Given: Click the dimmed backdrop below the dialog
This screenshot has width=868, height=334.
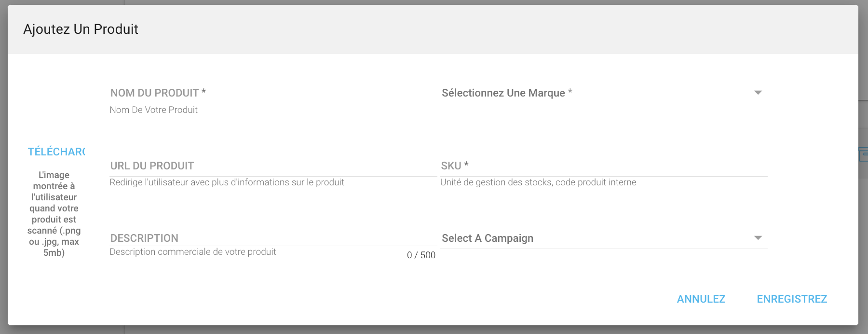Looking at the screenshot, I should click(x=434, y=330).
